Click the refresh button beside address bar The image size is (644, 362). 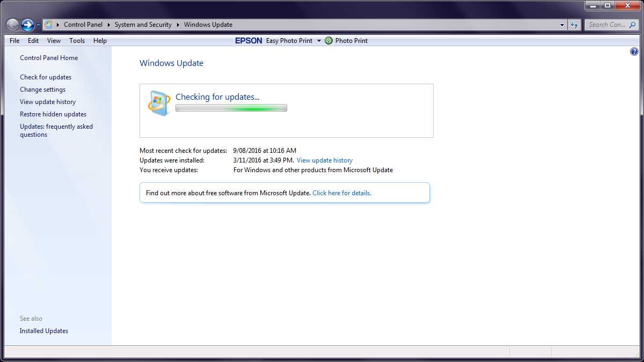click(x=574, y=25)
